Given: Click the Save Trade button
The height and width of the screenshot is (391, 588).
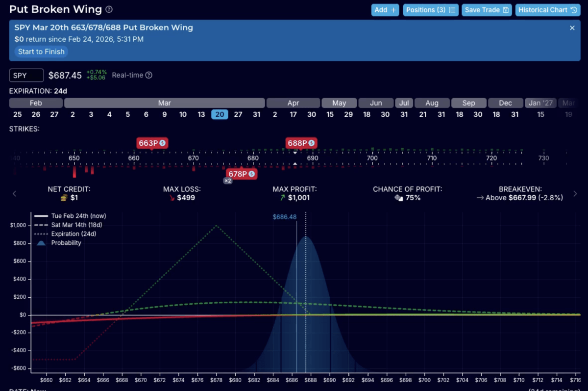Looking at the screenshot, I should pos(486,10).
